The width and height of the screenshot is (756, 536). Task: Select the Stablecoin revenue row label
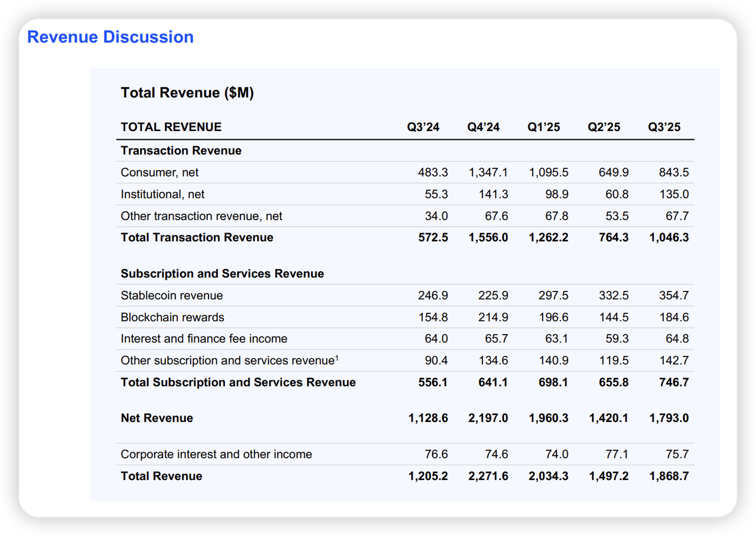click(x=172, y=295)
